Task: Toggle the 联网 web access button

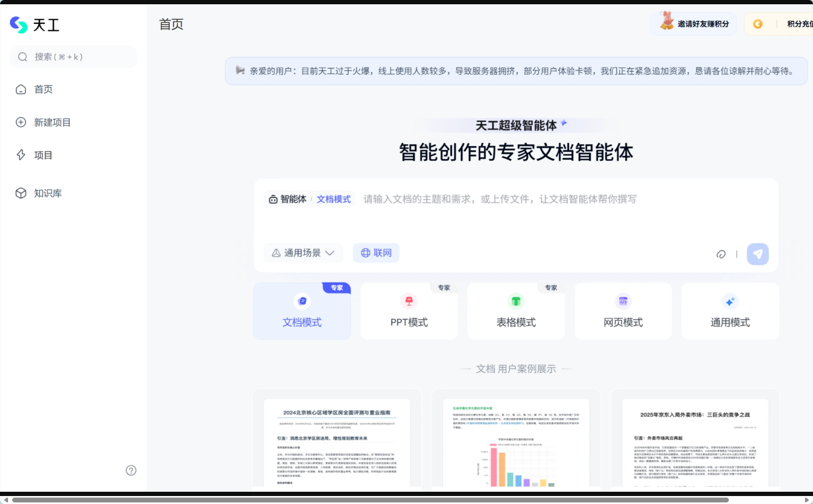Action: click(376, 253)
